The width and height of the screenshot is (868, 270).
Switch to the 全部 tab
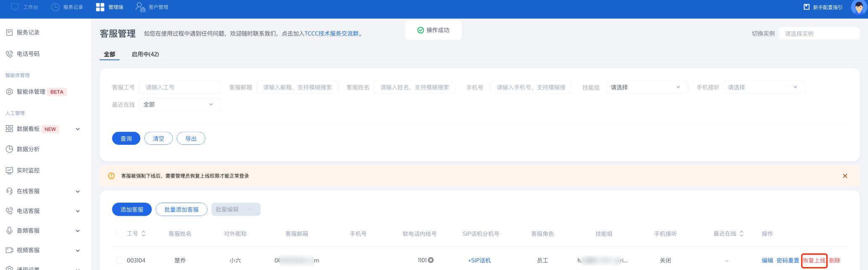click(x=109, y=54)
